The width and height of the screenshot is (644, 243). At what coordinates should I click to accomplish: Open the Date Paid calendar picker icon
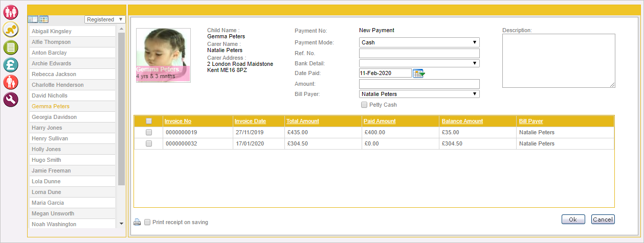(x=419, y=74)
